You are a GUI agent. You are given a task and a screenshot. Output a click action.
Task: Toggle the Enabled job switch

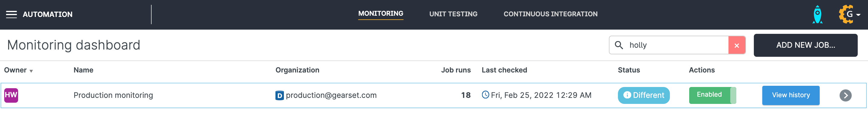pyautogui.click(x=712, y=95)
